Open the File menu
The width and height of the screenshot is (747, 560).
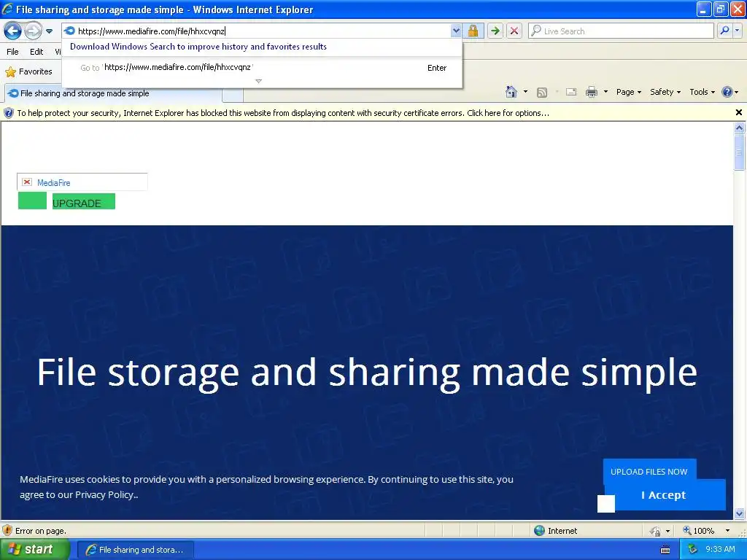tap(13, 52)
